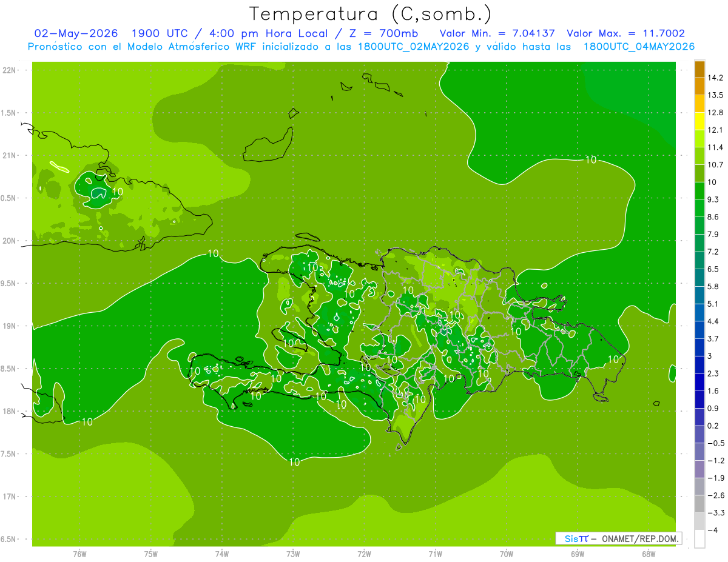Image resolution: width=728 pixels, height=562 pixels.
Task: Click the Valor Max. = 11.7002 text
Action: (x=626, y=33)
